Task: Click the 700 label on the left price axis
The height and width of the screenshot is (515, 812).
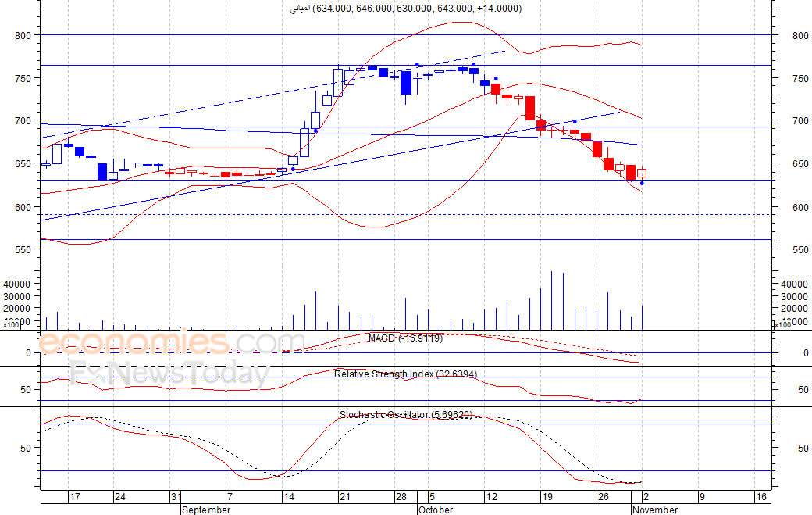Action: [23, 120]
